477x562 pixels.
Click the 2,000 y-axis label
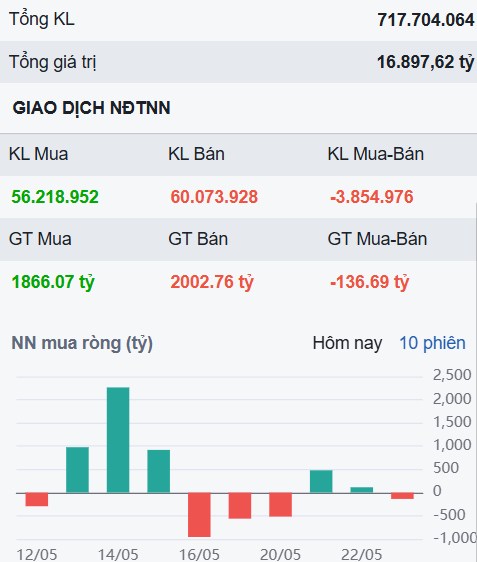(452, 399)
